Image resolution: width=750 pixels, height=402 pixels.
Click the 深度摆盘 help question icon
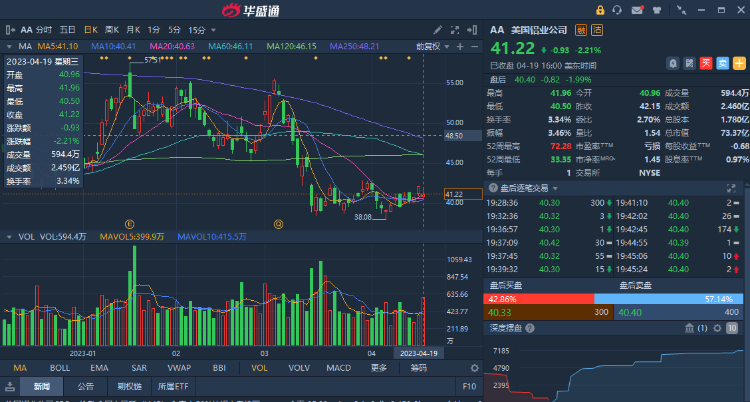tap(529, 328)
